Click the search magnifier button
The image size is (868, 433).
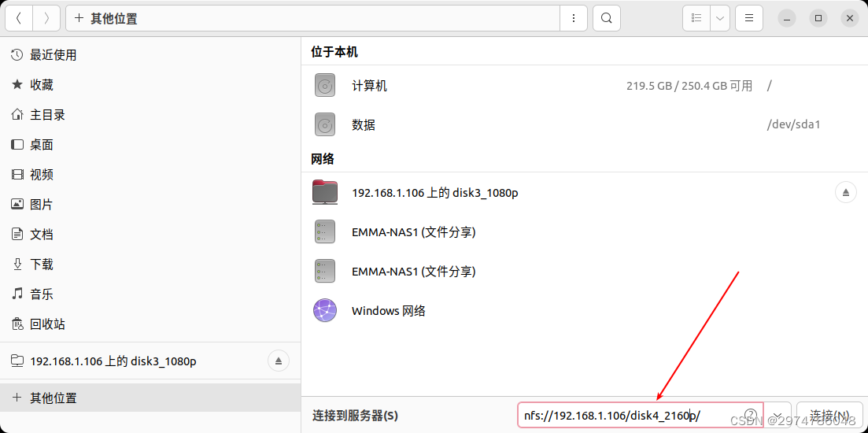607,18
